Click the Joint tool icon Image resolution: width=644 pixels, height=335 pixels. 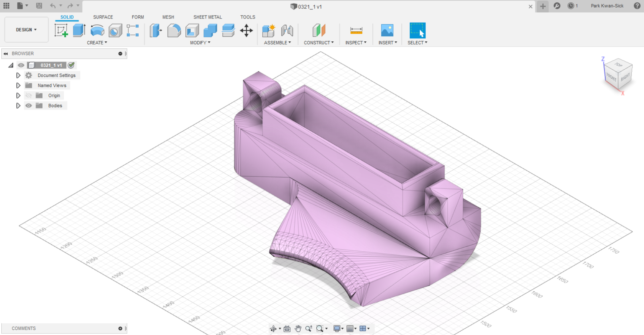(x=287, y=31)
